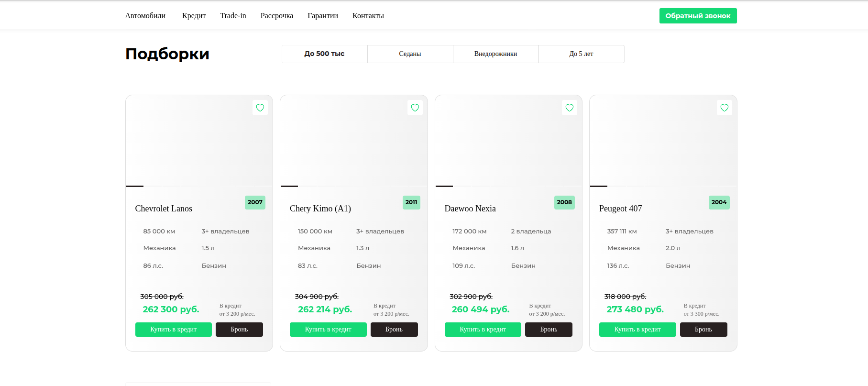Show the Седаны selection
Image resolution: width=868 pixels, height=386 pixels.
[410, 54]
